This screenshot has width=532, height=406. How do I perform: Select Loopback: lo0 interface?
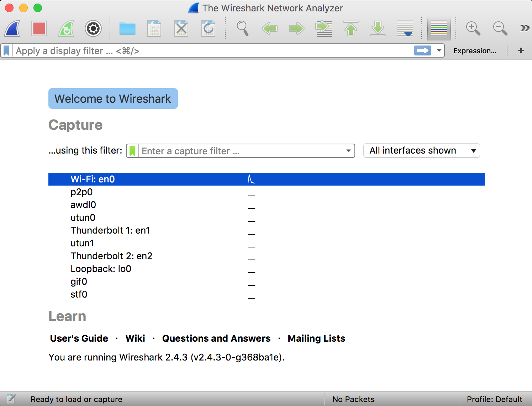point(267,269)
